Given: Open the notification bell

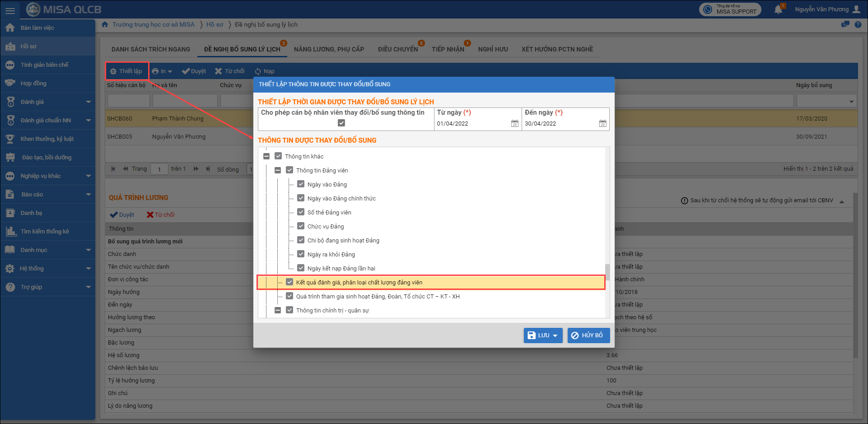Looking at the screenshot, I should point(778,9).
